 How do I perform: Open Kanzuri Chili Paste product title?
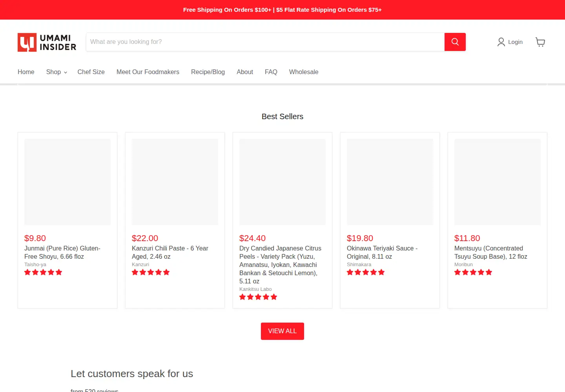click(x=170, y=252)
